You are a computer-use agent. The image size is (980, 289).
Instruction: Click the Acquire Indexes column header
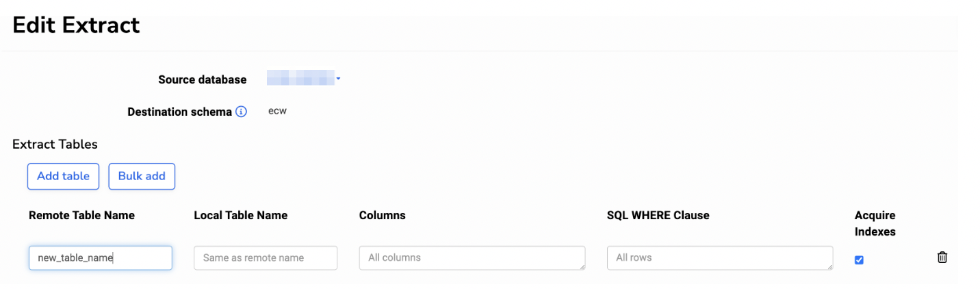875,223
